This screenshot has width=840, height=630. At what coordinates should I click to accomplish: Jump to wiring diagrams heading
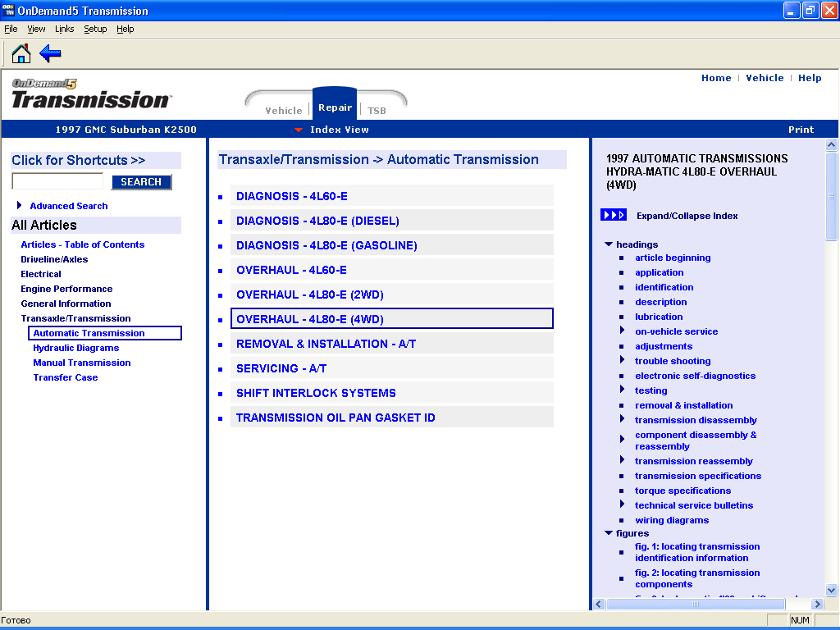pos(672,520)
